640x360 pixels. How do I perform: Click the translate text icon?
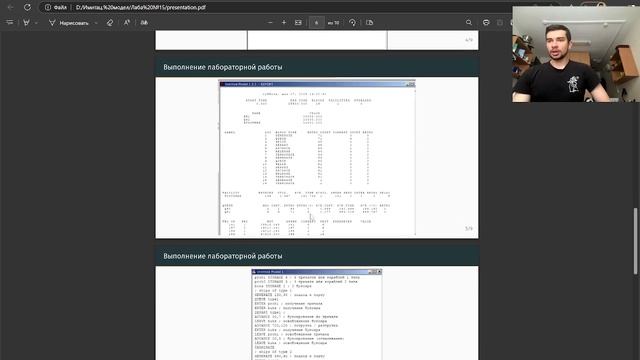coord(144,23)
